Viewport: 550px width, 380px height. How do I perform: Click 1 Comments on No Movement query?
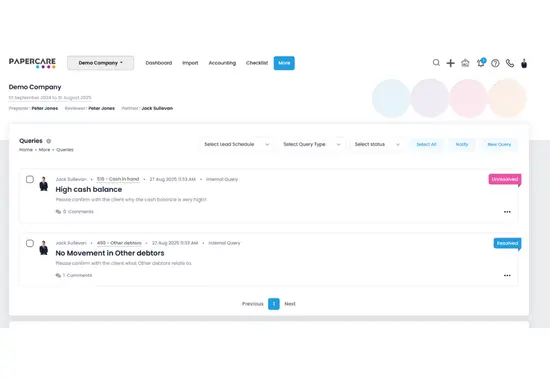pos(78,275)
